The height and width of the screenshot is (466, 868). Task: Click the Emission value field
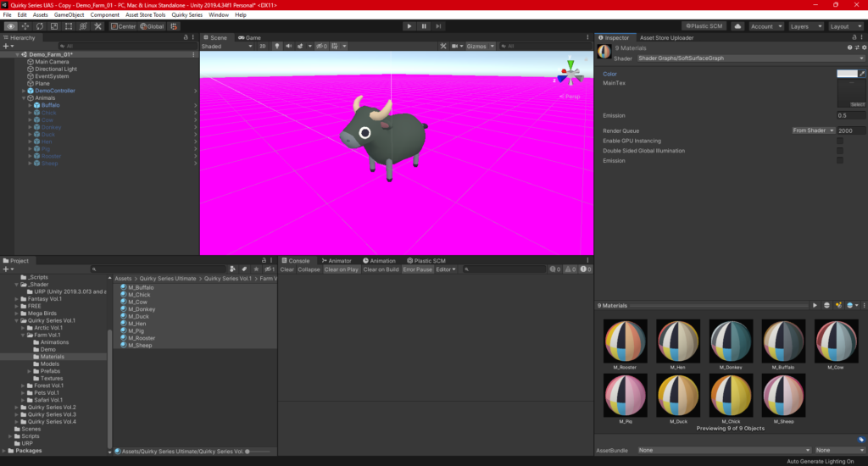tap(851, 116)
